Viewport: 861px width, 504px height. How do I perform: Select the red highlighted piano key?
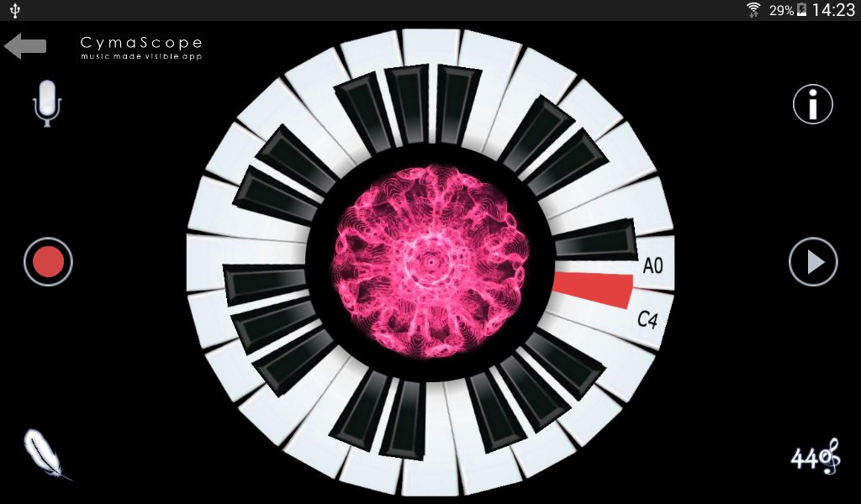(x=593, y=290)
